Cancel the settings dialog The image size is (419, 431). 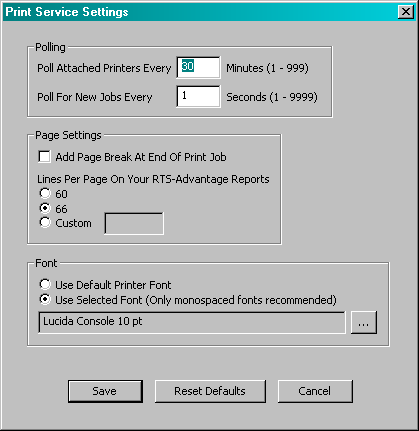click(x=315, y=391)
